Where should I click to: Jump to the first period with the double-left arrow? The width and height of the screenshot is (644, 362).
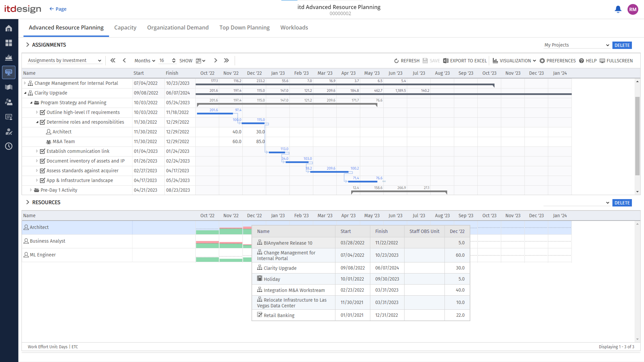coord(113,60)
